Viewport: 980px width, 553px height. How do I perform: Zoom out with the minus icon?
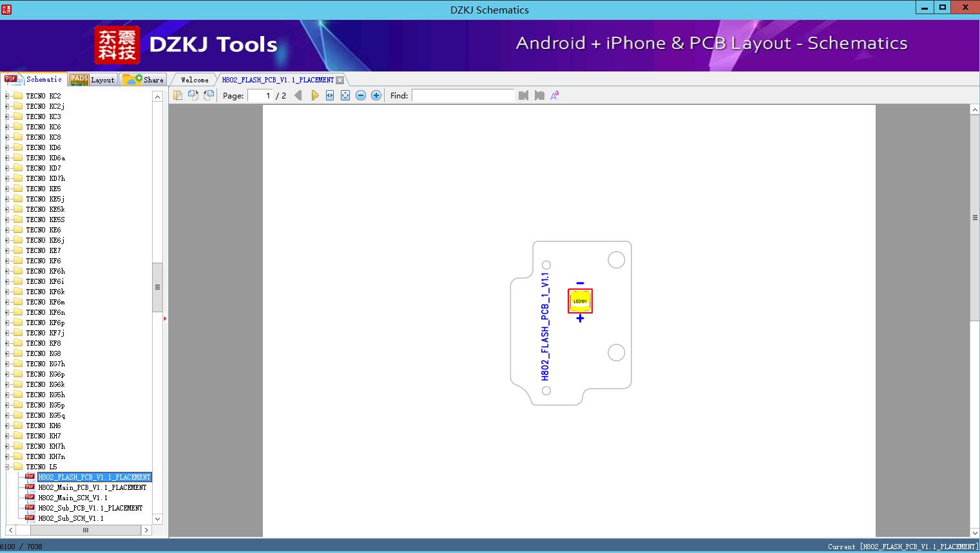[x=361, y=95]
